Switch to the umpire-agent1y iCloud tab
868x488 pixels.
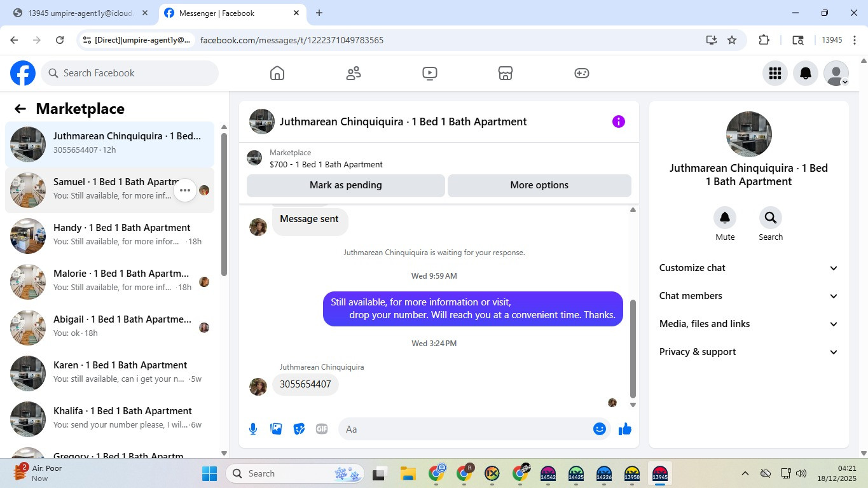pos(81,13)
